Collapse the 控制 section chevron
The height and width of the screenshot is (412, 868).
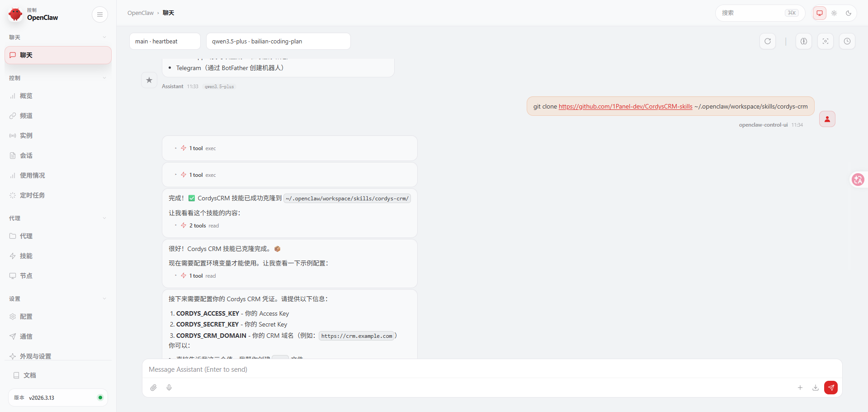point(104,78)
